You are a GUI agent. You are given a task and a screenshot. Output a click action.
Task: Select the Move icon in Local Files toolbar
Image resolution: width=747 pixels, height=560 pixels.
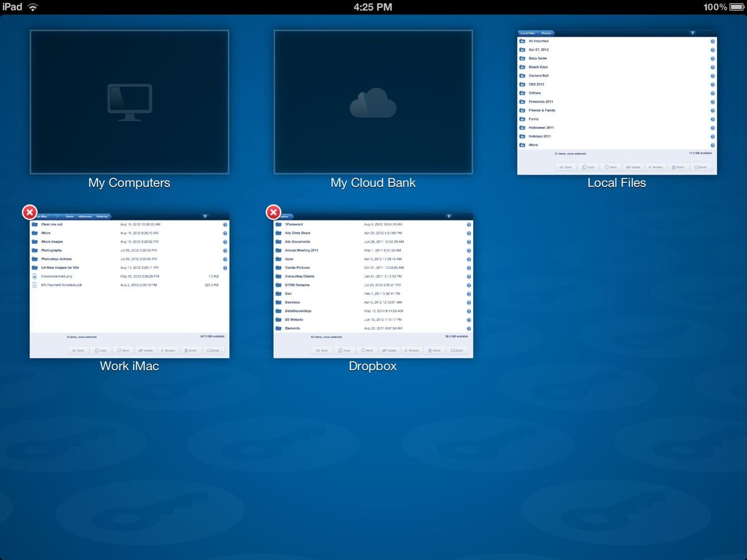coord(611,167)
